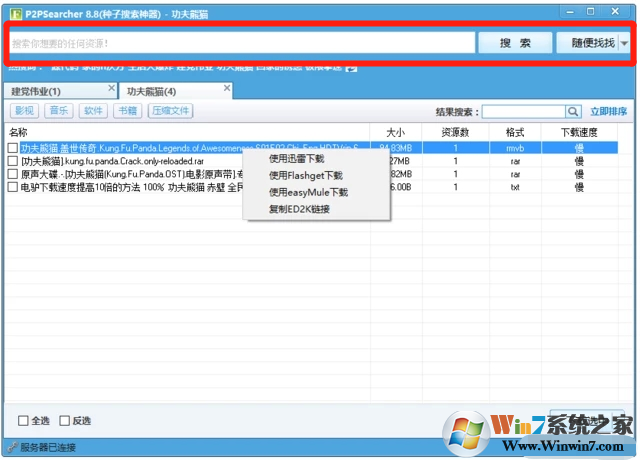Choose 复制ED2K链接 from context menu

[x=317, y=209]
